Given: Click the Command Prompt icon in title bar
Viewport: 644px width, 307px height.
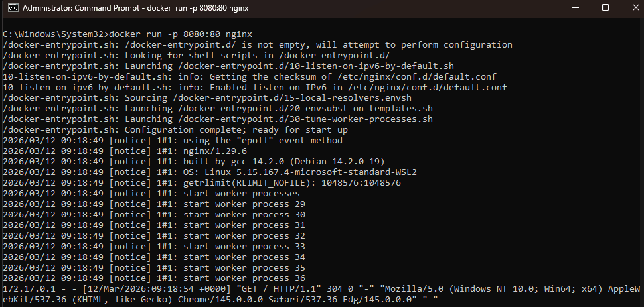Looking at the screenshot, I should tap(11, 8).
